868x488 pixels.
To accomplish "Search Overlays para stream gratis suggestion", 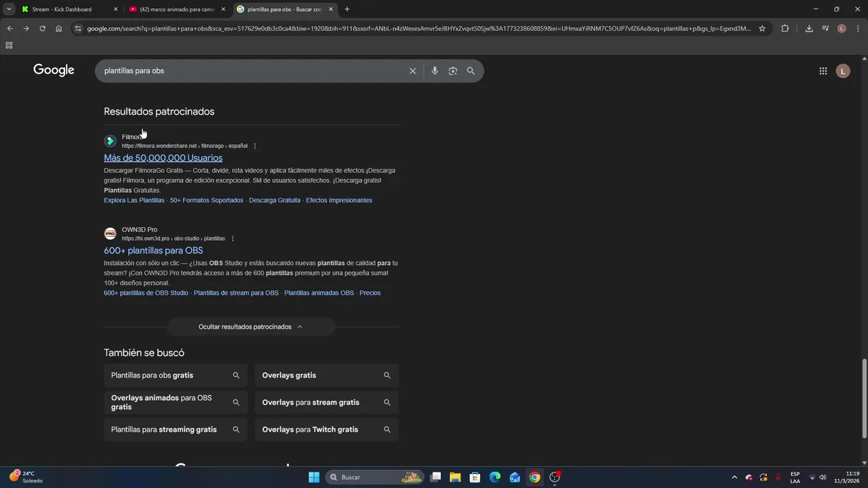I will pyautogui.click(x=327, y=403).
